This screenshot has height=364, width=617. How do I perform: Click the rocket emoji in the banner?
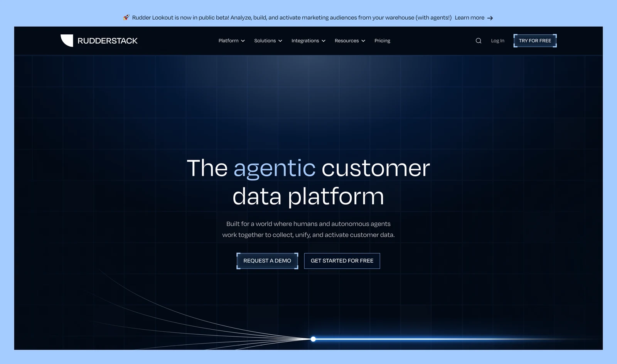pyautogui.click(x=126, y=17)
